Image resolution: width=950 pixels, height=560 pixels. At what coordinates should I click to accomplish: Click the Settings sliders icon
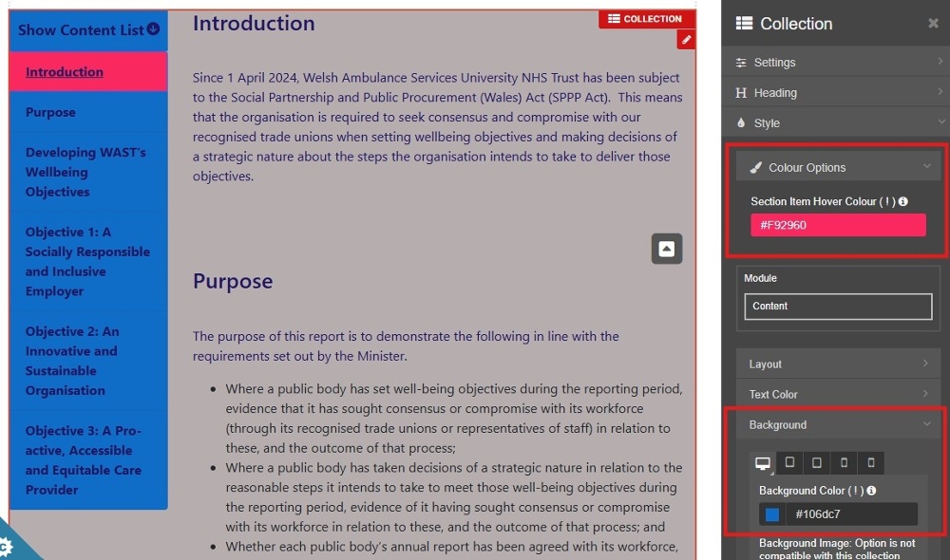click(x=741, y=63)
